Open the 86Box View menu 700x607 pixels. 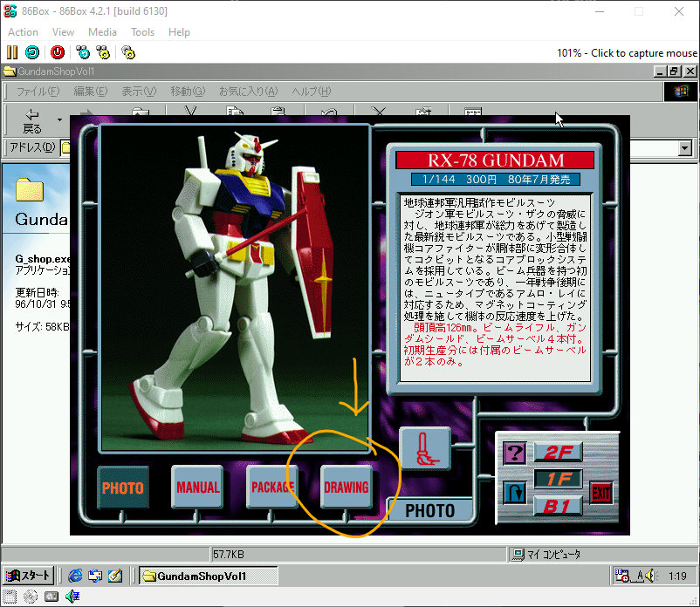click(63, 32)
